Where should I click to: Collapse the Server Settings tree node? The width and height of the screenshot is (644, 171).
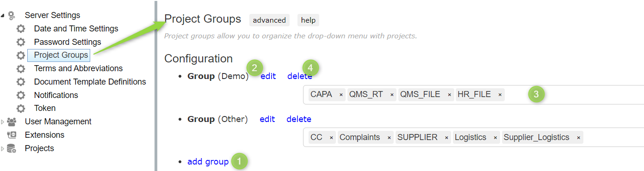tap(3, 16)
